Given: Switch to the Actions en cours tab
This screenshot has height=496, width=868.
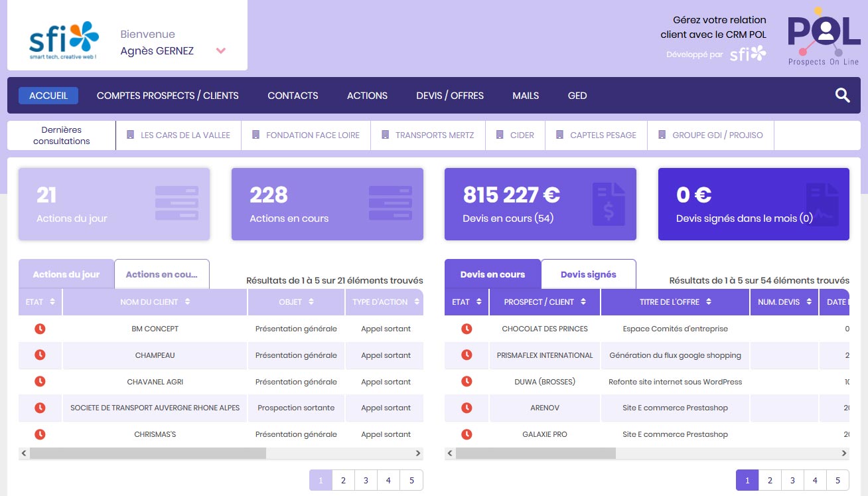Looking at the screenshot, I should coord(161,274).
